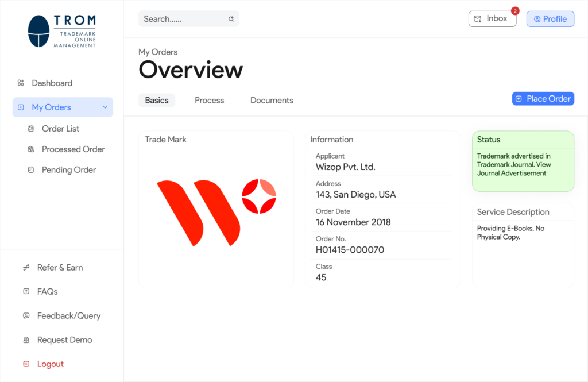Click the Feedback/Query chat icon

coord(26,316)
